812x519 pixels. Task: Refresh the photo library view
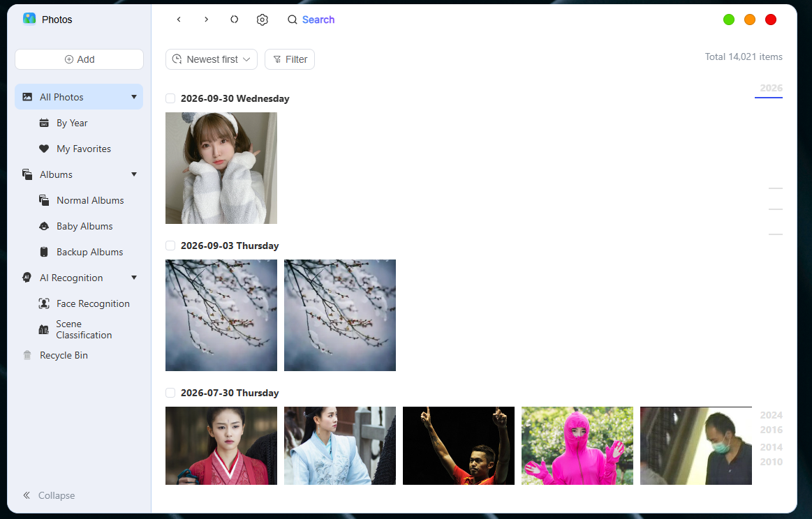click(234, 20)
